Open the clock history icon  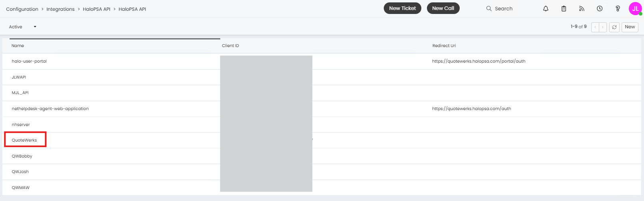click(x=600, y=8)
